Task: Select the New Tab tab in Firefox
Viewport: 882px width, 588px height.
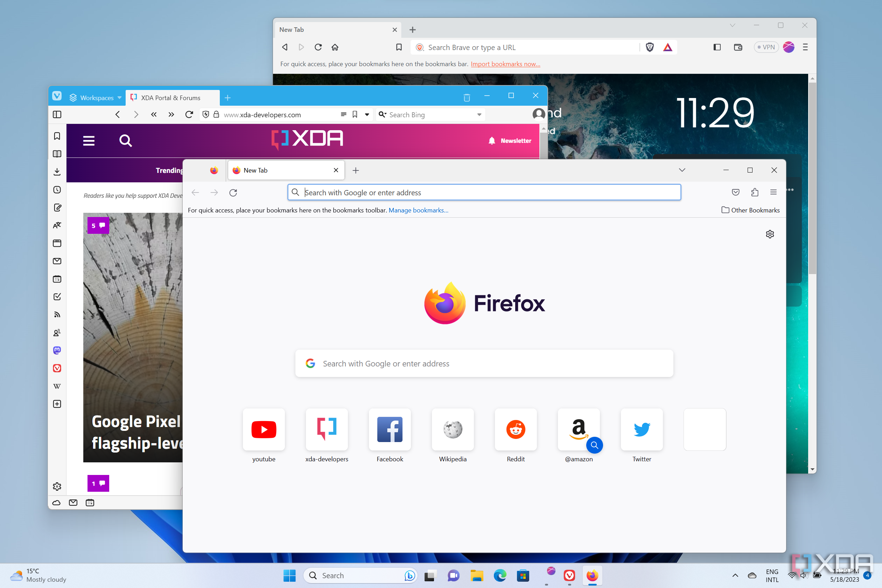Action: coord(276,170)
